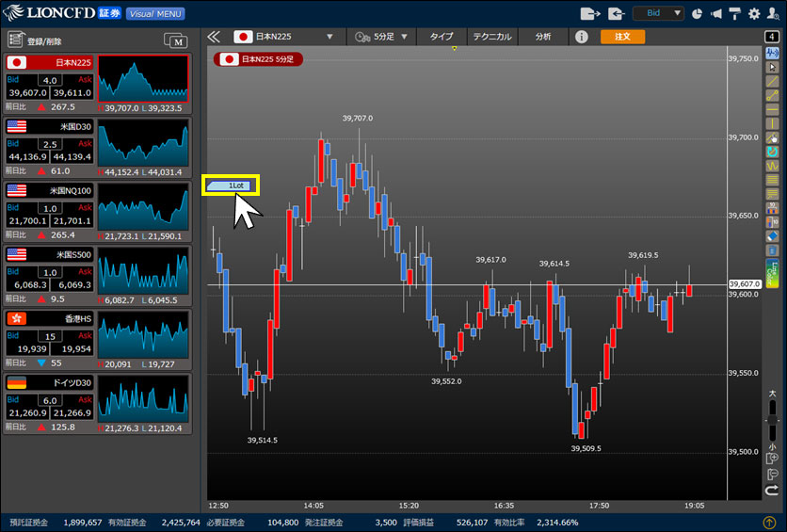Select the horizontal line drawing tool

772,109
